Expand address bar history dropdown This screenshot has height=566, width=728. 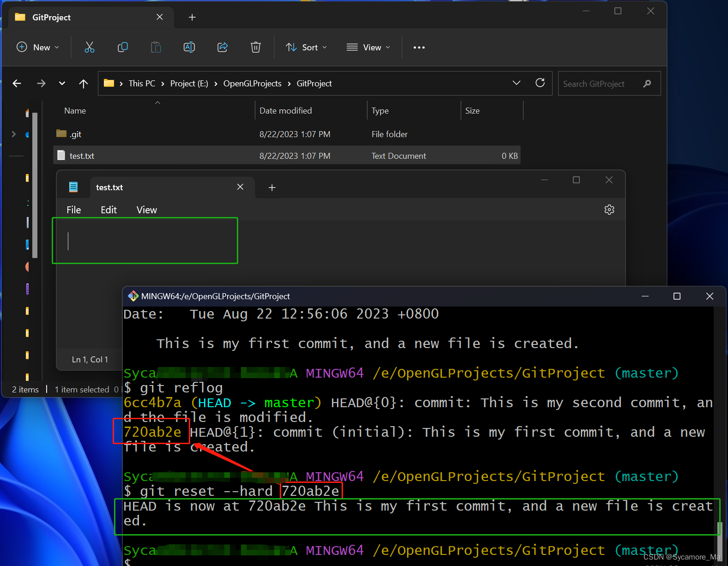point(517,83)
